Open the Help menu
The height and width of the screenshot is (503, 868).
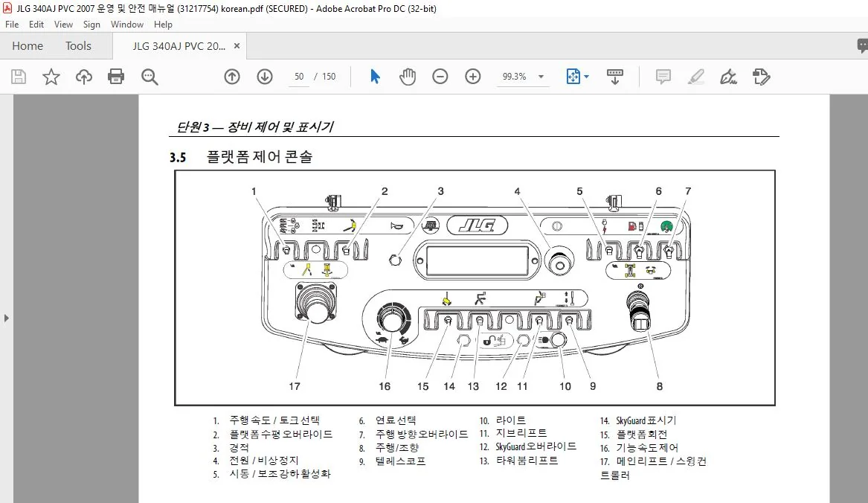click(x=163, y=25)
